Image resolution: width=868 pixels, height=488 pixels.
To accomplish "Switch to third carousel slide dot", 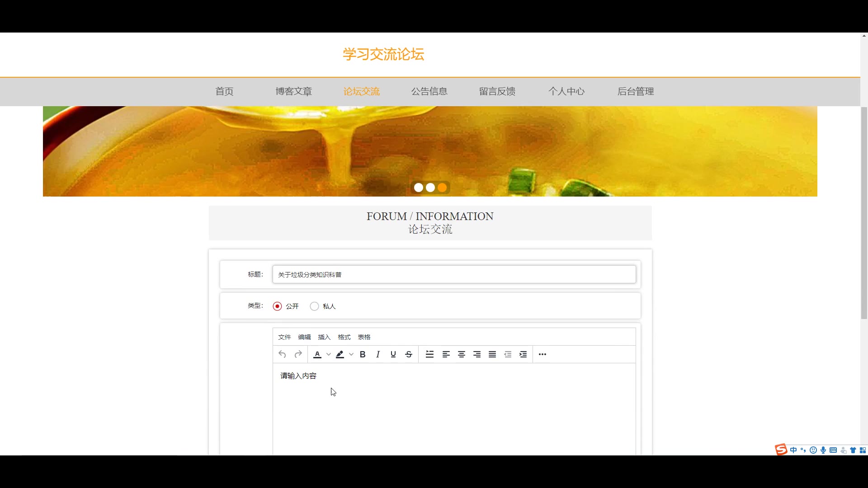I will tap(442, 188).
